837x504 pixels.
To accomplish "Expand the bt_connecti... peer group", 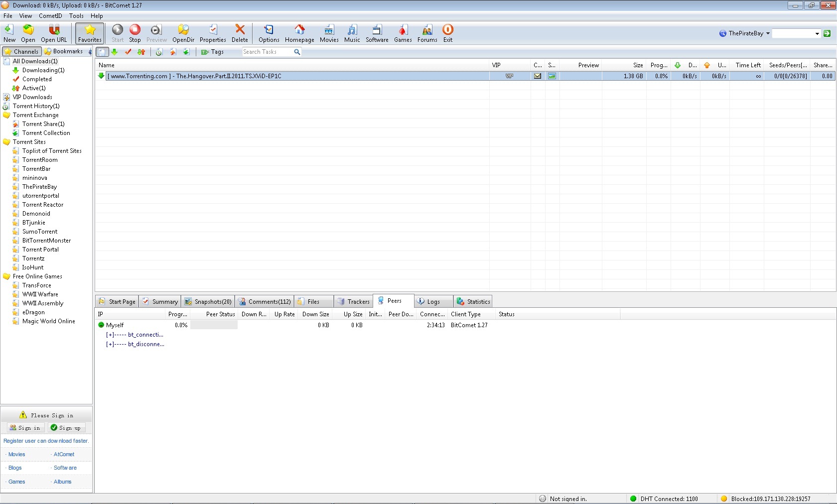I will [110, 335].
